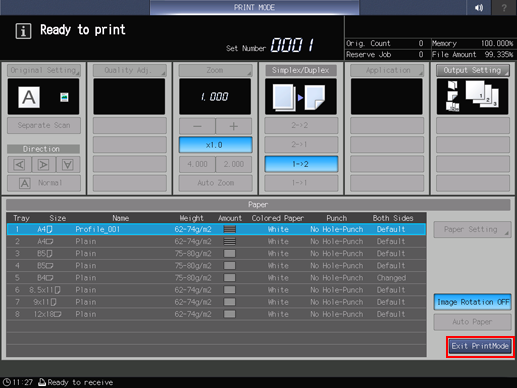The height and width of the screenshot is (388, 517).
Task: Open the Original Setting menu
Action: pyautogui.click(x=43, y=70)
